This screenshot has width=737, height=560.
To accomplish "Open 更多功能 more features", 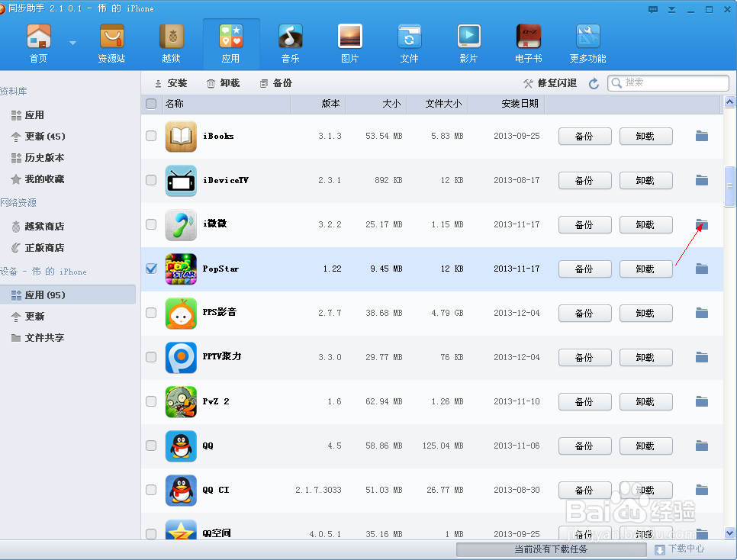I will pyautogui.click(x=587, y=43).
